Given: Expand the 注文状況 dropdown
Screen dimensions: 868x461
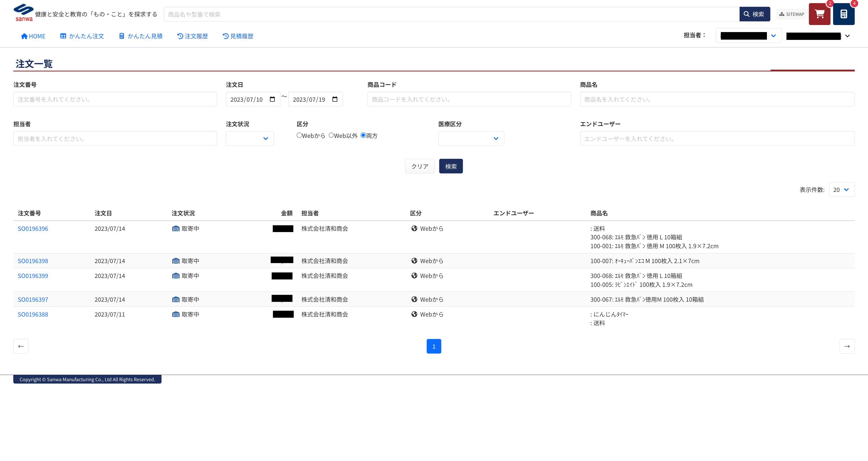Looking at the screenshot, I should click(250, 138).
